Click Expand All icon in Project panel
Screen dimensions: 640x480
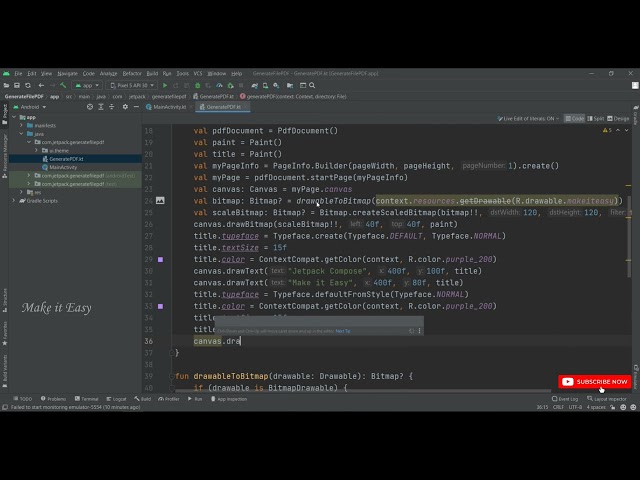(101, 107)
